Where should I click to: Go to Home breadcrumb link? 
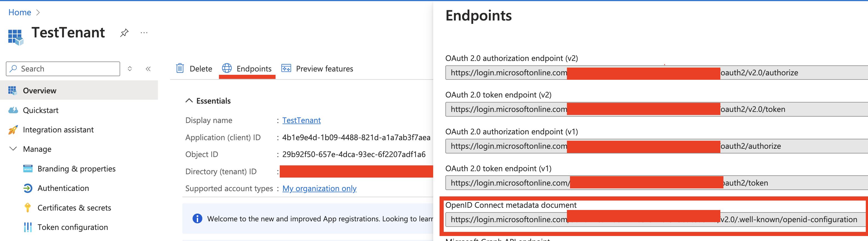pyautogui.click(x=19, y=12)
